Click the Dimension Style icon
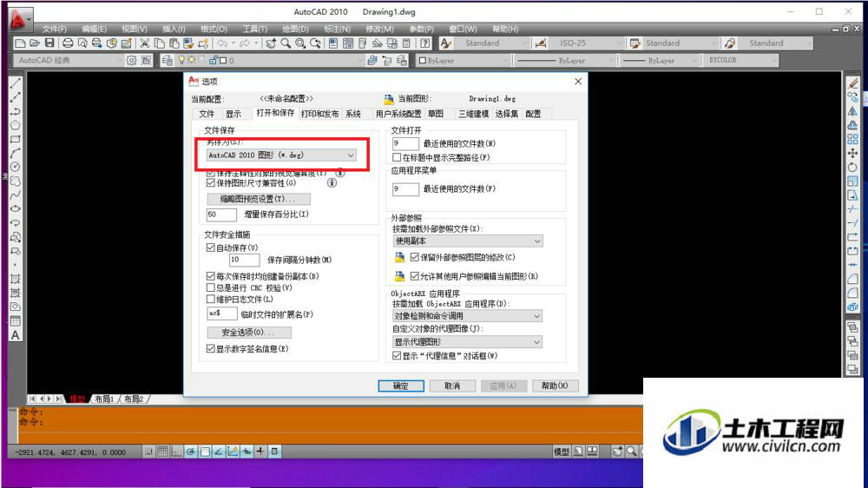This screenshot has height=488, width=868. pyautogui.click(x=541, y=43)
